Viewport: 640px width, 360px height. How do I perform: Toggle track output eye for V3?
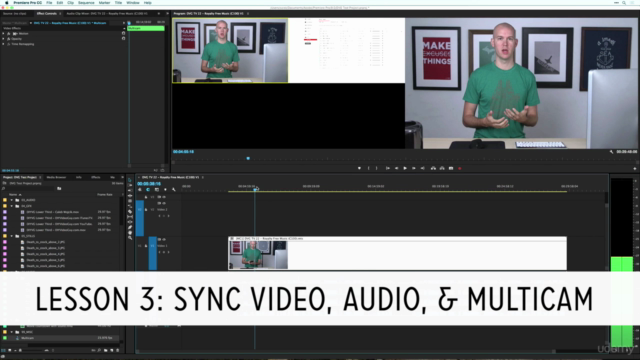(x=164, y=197)
